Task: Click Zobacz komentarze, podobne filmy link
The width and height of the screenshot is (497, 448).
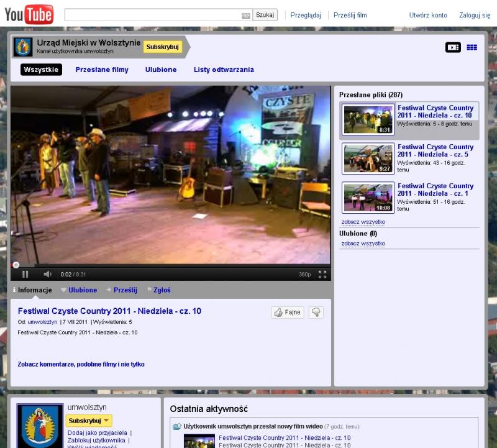Action: 81,364
